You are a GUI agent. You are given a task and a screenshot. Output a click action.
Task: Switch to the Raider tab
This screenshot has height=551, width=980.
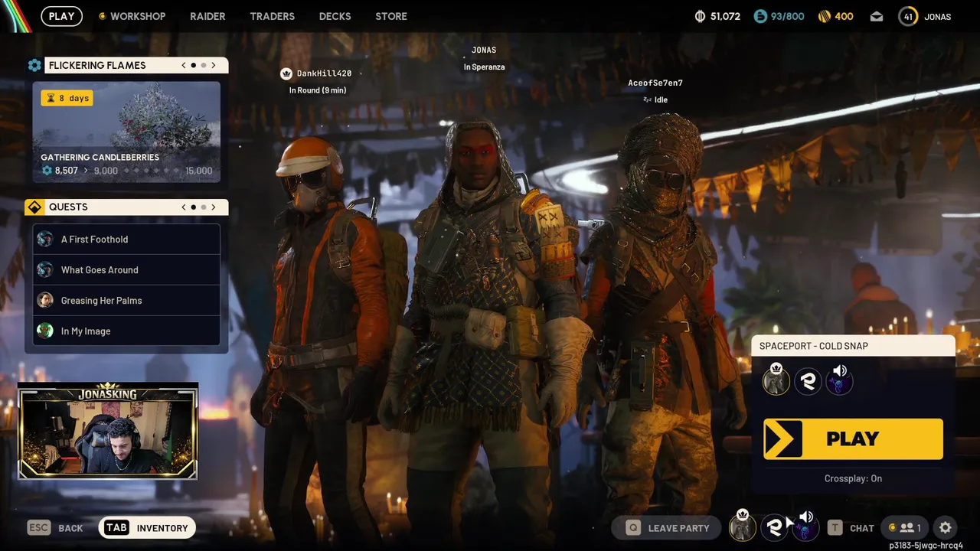click(x=207, y=16)
